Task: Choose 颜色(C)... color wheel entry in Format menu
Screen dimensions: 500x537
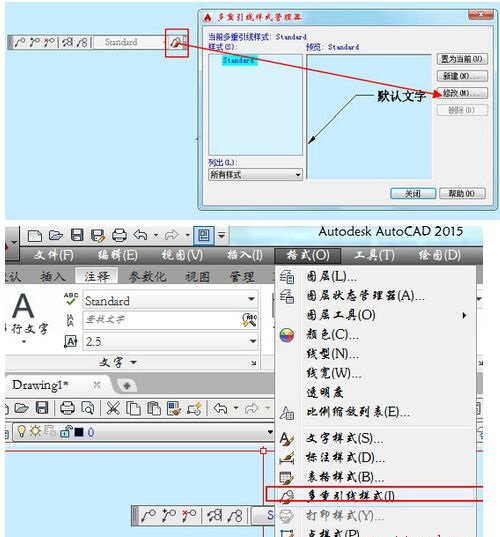Action: tap(375, 335)
